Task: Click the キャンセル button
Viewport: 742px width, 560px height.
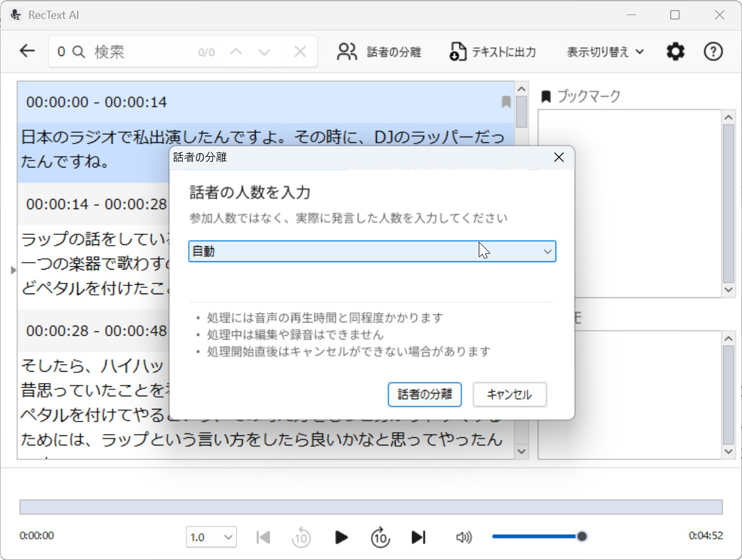Action: [x=509, y=395]
